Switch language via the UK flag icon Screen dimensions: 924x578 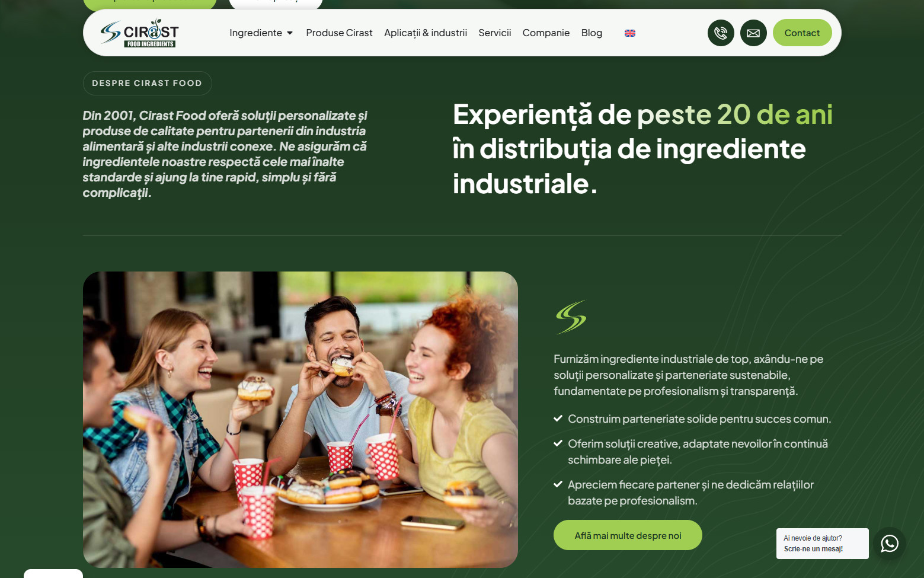pos(630,33)
